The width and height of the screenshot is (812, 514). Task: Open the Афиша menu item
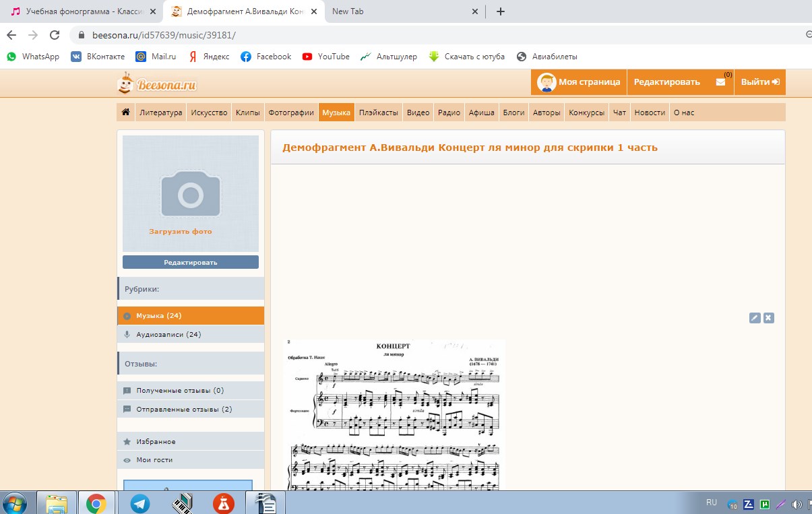pos(482,113)
